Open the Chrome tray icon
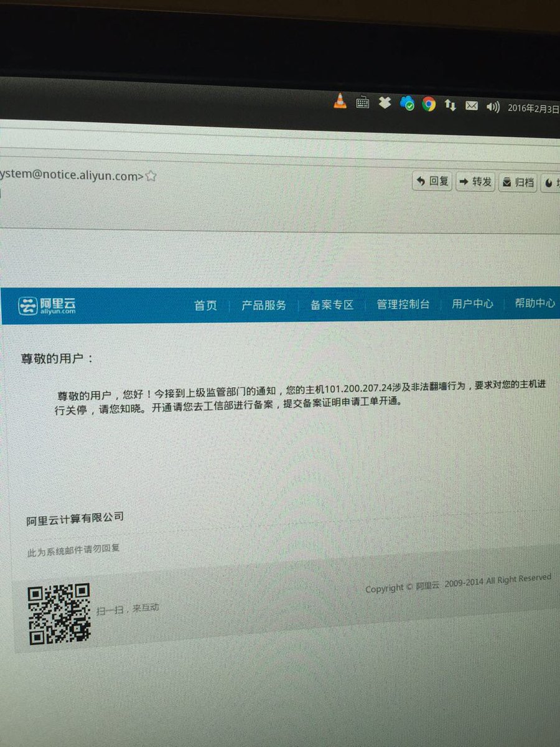Image resolution: width=560 pixels, height=747 pixels. coord(429,105)
